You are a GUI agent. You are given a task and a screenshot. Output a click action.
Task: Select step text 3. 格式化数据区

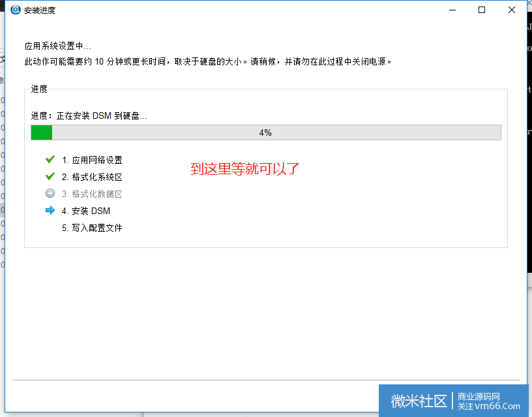pyautogui.click(x=92, y=194)
